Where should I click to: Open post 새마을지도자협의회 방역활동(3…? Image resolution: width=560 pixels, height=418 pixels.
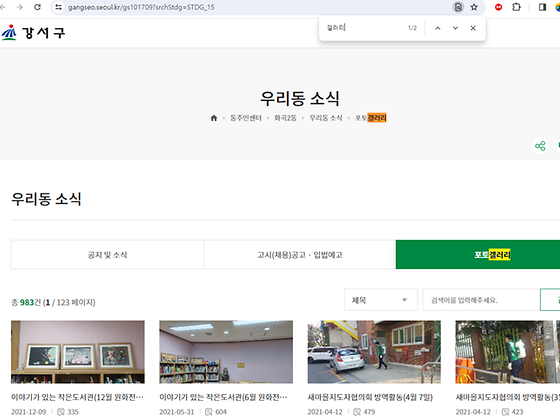click(x=508, y=397)
